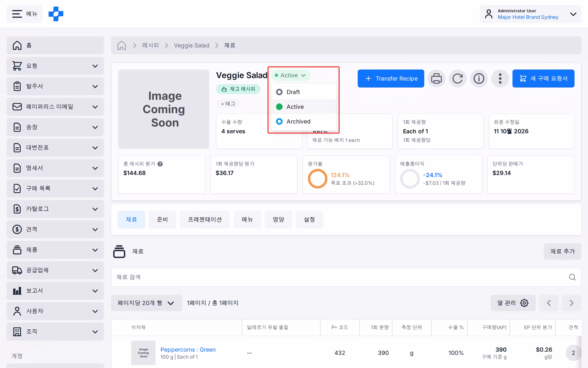The height and width of the screenshot is (368, 588).
Task: Click the 레시피 breadcrumb link
Action: click(x=150, y=45)
